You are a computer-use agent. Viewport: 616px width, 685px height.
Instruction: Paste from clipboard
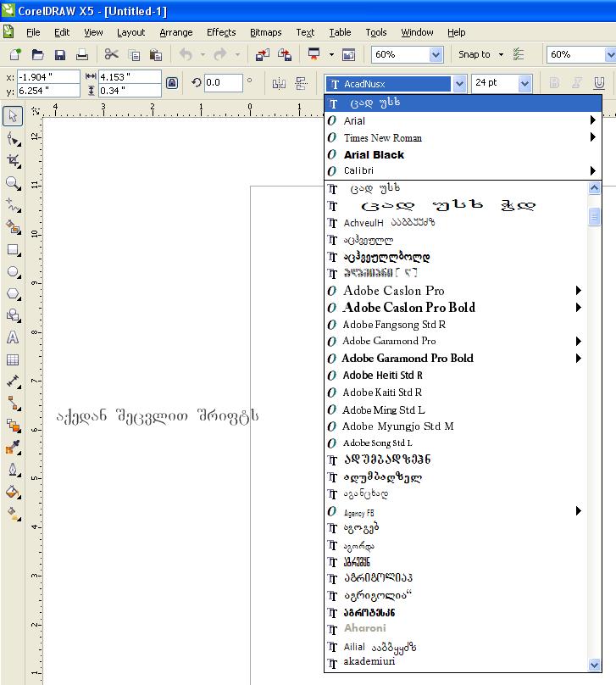tap(155, 54)
